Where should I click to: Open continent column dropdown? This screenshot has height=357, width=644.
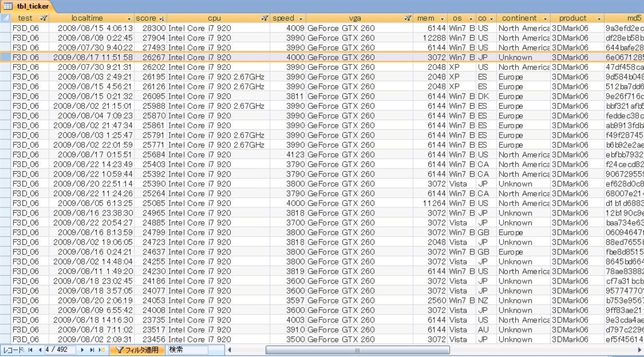(545, 18)
